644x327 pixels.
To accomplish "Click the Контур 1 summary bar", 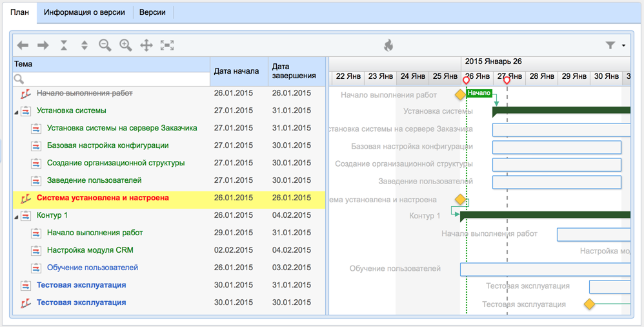I will point(545,216).
